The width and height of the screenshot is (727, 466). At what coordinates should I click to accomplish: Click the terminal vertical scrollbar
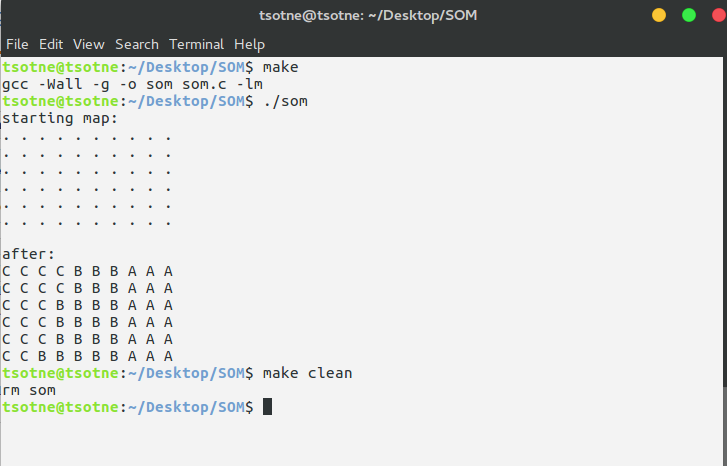point(725,261)
